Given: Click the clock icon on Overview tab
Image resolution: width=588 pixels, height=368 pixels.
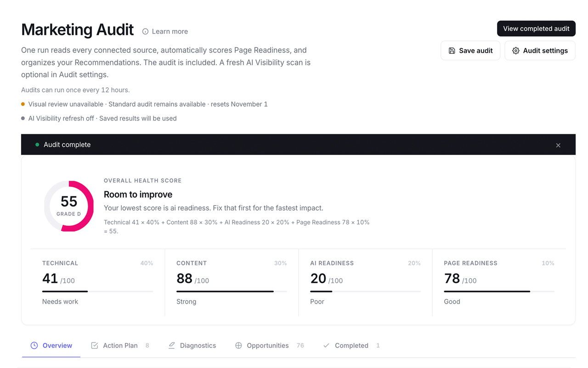Looking at the screenshot, I should pyautogui.click(x=34, y=345).
